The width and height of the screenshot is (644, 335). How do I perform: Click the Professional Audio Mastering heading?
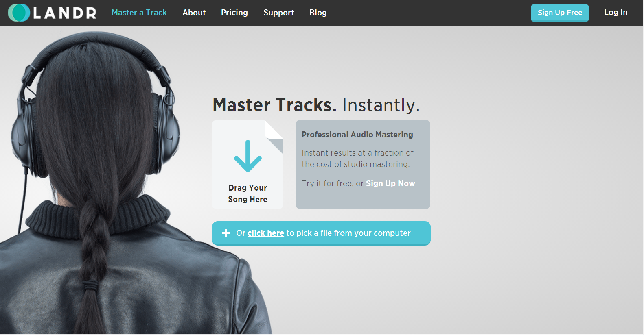click(x=357, y=135)
